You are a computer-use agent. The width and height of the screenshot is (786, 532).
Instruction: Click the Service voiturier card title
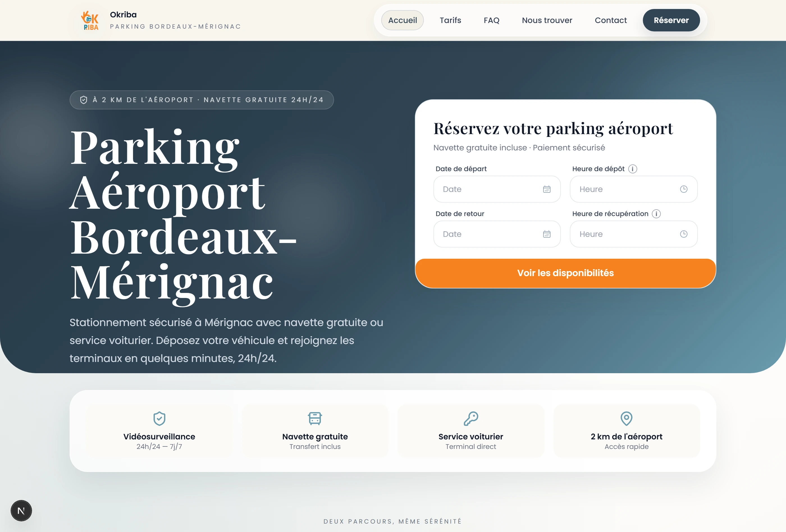tap(471, 437)
